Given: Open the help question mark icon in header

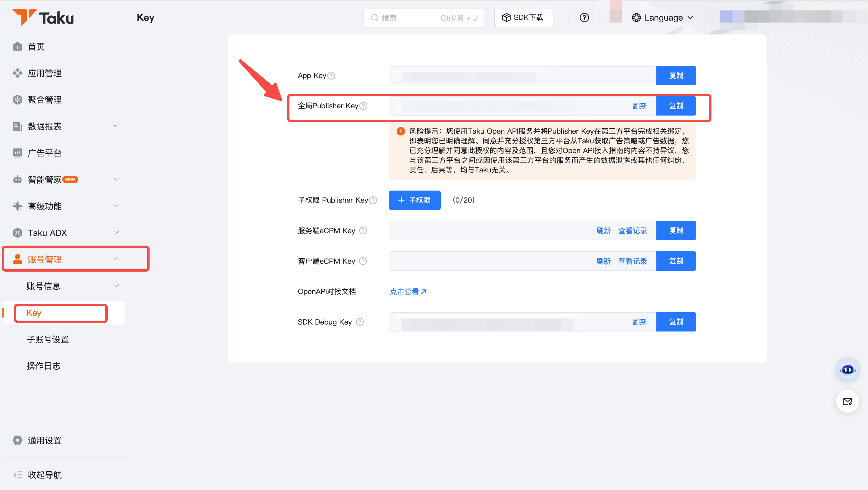Looking at the screenshot, I should [584, 18].
